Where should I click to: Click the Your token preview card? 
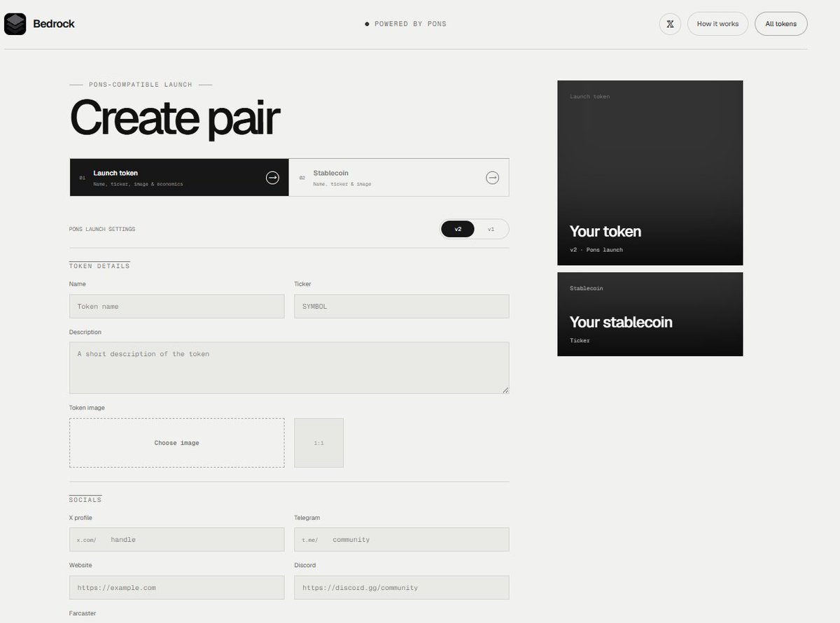coord(650,173)
